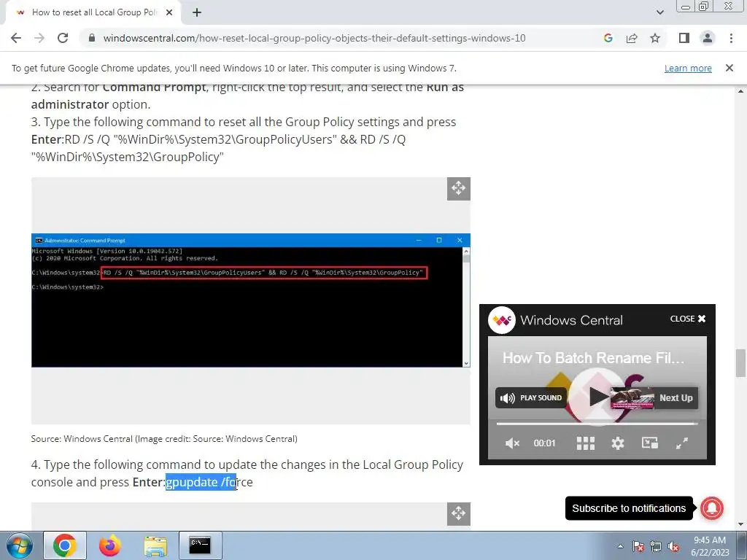This screenshot has height=560, width=747.
Task: Click the Next Up label
Action: pyautogui.click(x=676, y=398)
